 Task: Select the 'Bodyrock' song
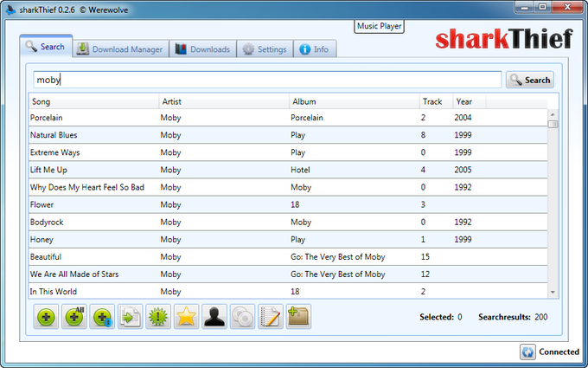[x=288, y=222]
